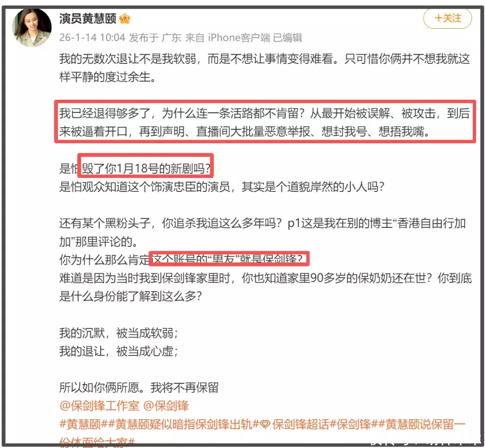Click the 发布于 广东 location text

tap(155, 37)
